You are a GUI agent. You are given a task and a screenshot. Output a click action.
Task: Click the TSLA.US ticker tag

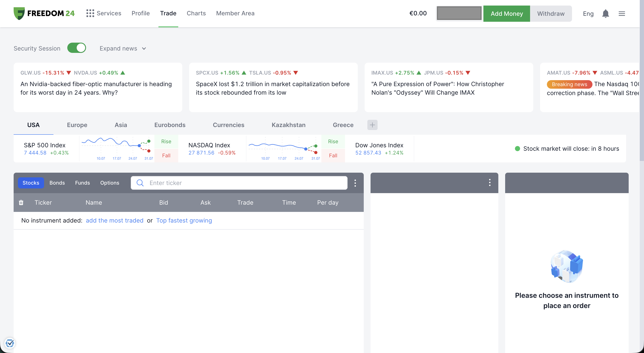pyautogui.click(x=260, y=73)
